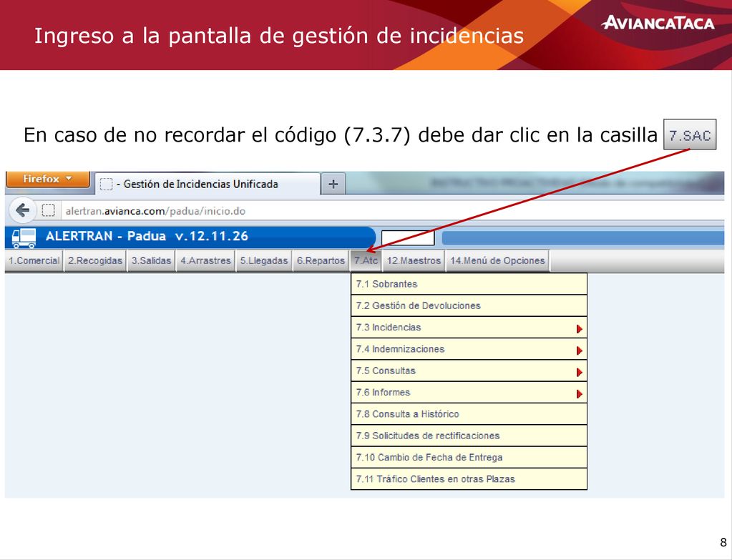
Task: Expand the 7.4 Indemnizaciones submenu arrow
Action: 580,350
